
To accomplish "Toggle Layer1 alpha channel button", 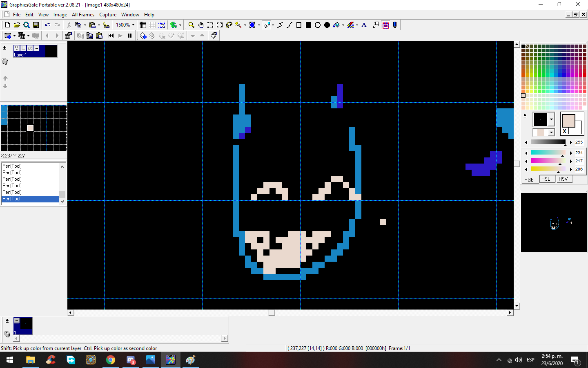I will click(x=30, y=48).
